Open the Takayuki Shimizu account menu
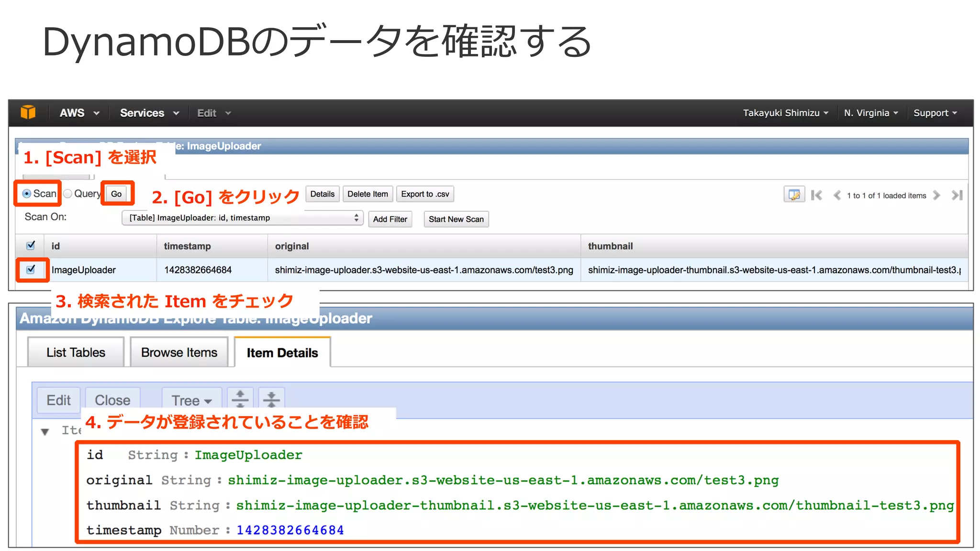The image size is (980, 551). tap(785, 113)
